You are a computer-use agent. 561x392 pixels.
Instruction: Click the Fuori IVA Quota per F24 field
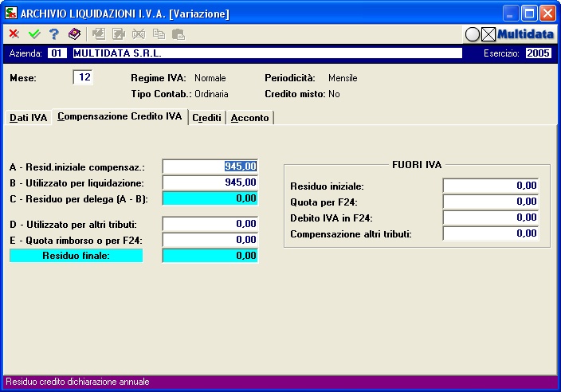(x=491, y=202)
